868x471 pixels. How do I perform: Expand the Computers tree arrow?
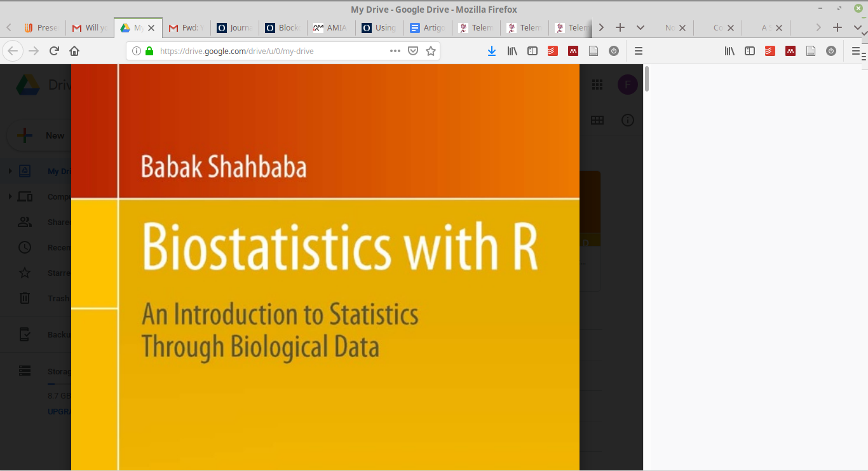10,196
